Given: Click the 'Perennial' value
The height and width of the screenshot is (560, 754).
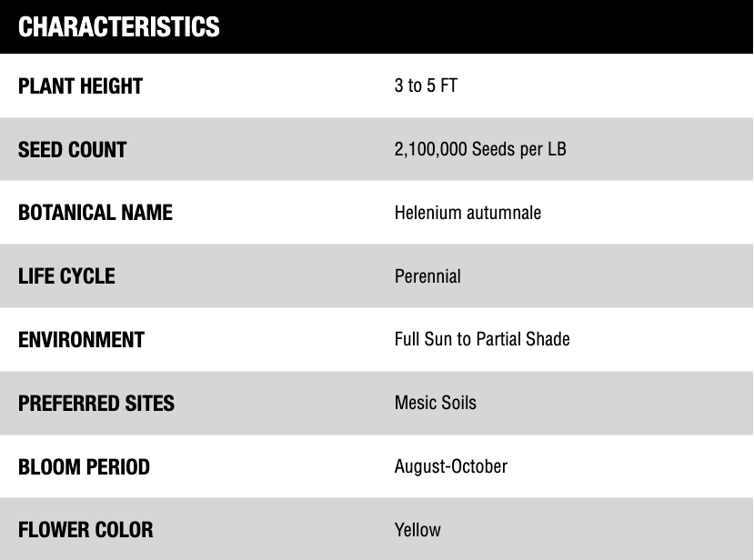Looking at the screenshot, I should tap(427, 275).
